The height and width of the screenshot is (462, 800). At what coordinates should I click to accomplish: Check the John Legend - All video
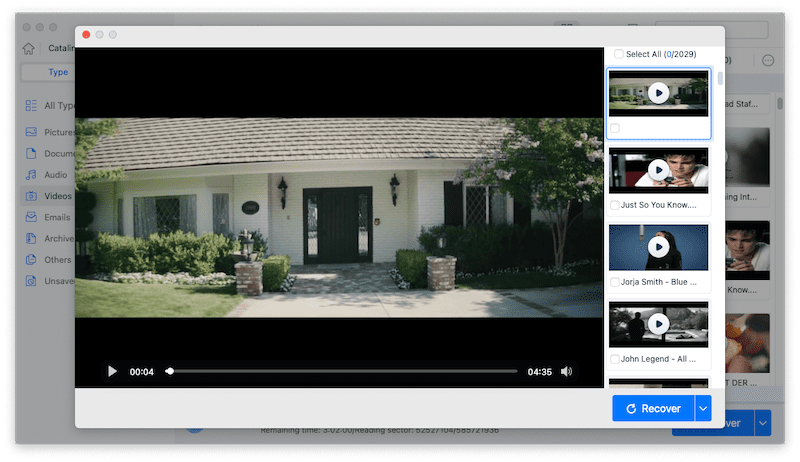pos(615,359)
